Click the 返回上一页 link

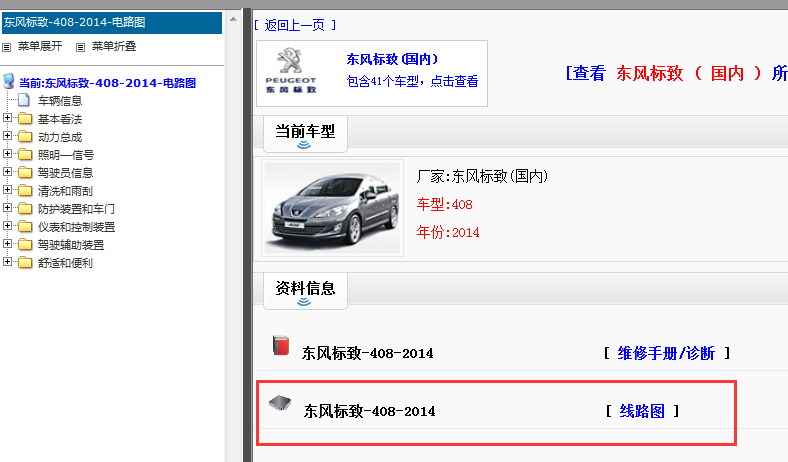(x=294, y=25)
